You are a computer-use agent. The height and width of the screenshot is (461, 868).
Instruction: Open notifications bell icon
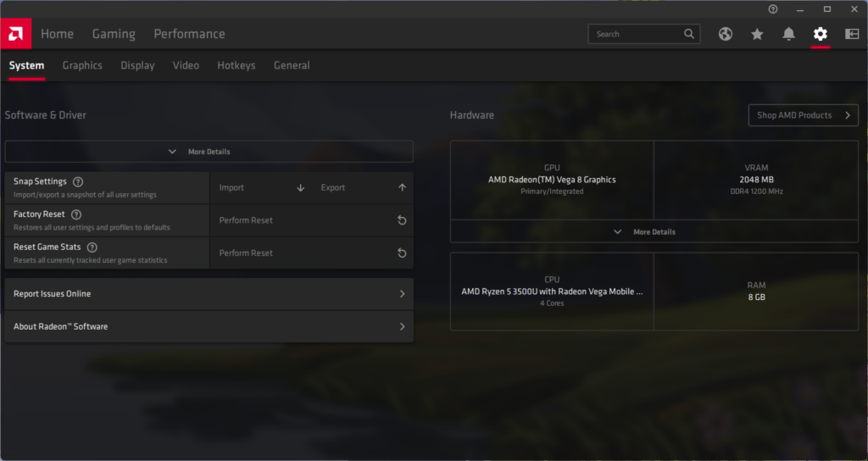coord(788,34)
